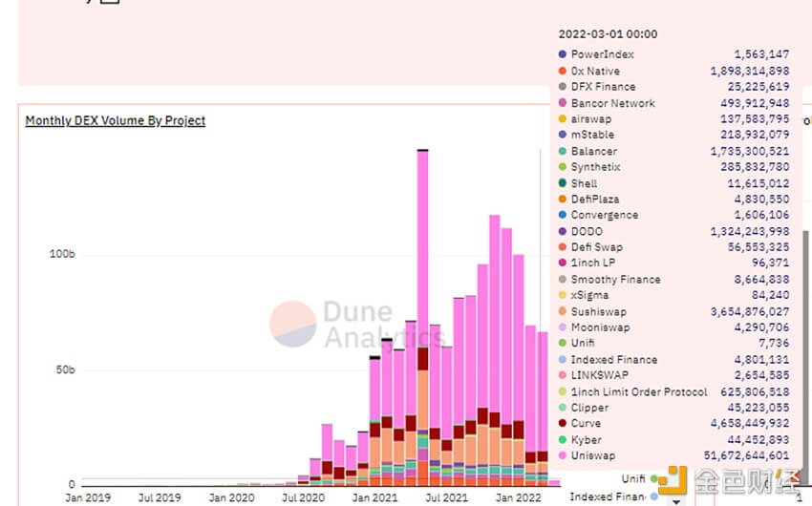Click the Balancer teal dot in the tooltip
The image size is (812, 506).
click(563, 151)
